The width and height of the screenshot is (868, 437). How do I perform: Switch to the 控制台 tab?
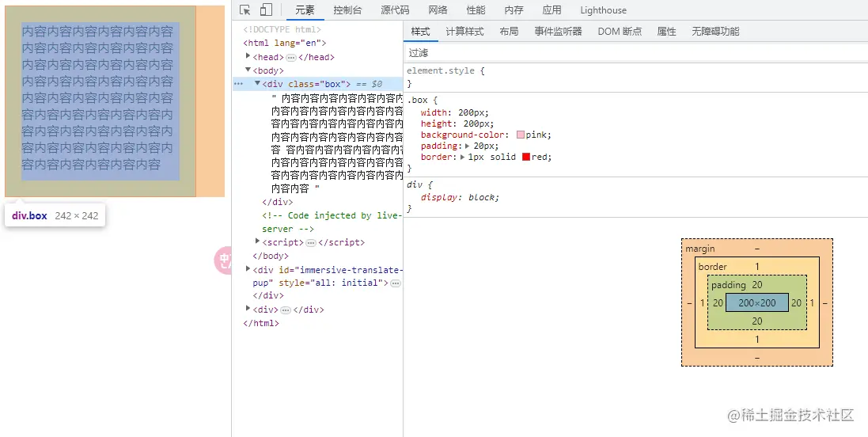(x=347, y=10)
